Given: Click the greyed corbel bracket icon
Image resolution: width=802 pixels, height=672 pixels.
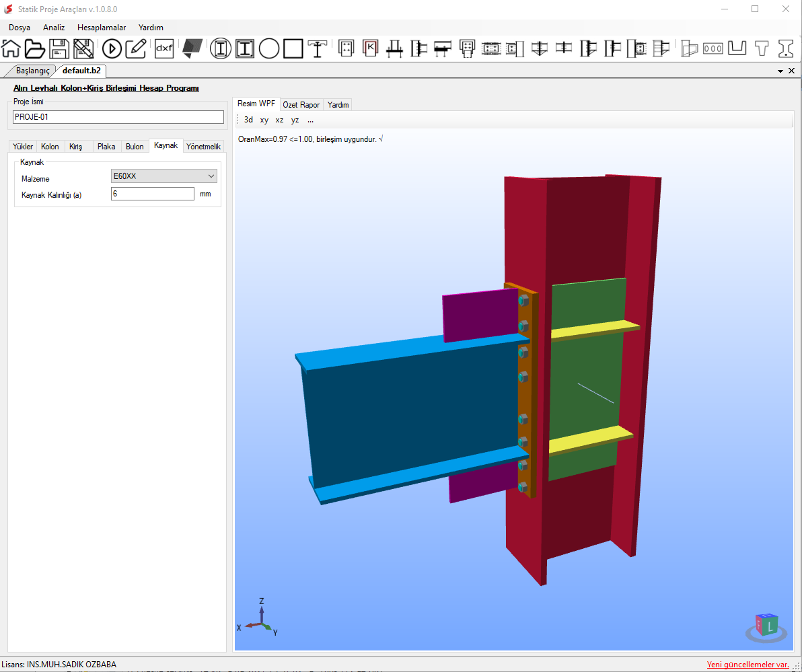Looking at the screenshot, I should [689, 48].
